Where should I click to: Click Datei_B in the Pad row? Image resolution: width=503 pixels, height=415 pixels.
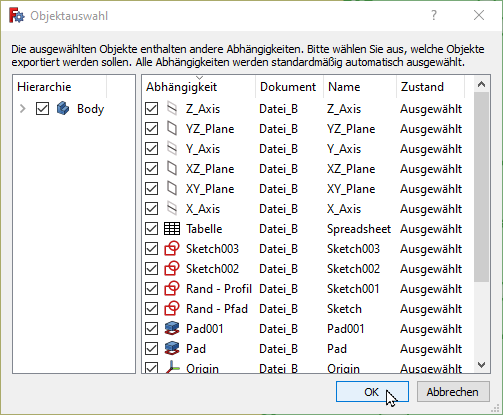click(x=278, y=349)
